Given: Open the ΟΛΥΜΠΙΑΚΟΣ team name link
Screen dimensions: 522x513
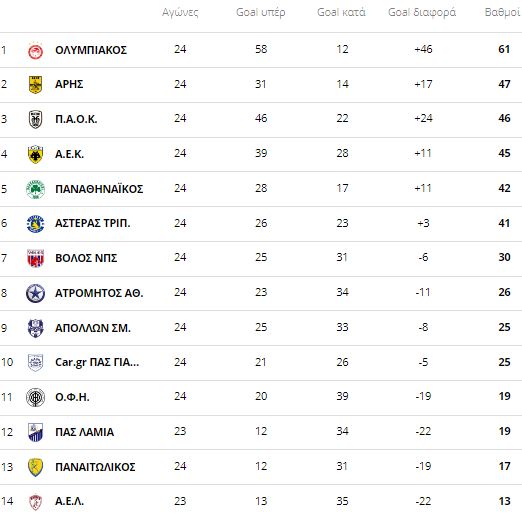Looking at the screenshot, I should click(x=91, y=50).
